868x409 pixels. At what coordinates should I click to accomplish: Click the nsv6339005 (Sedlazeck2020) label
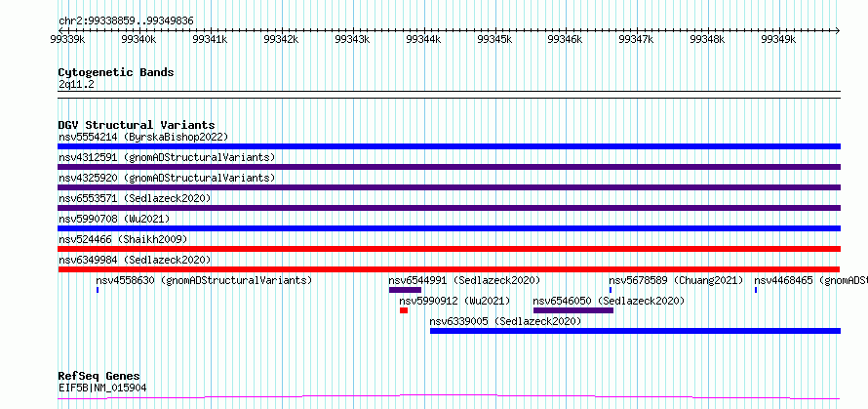pyautogui.click(x=505, y=321)
